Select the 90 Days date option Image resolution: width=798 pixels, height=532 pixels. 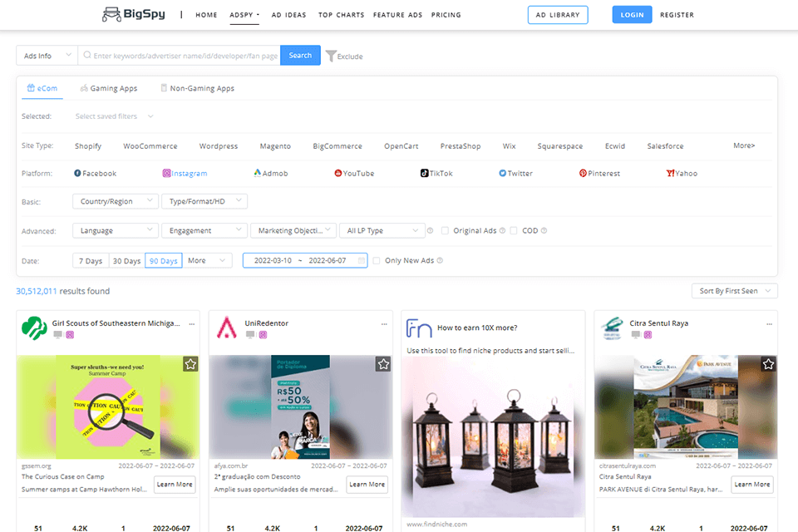164,261
